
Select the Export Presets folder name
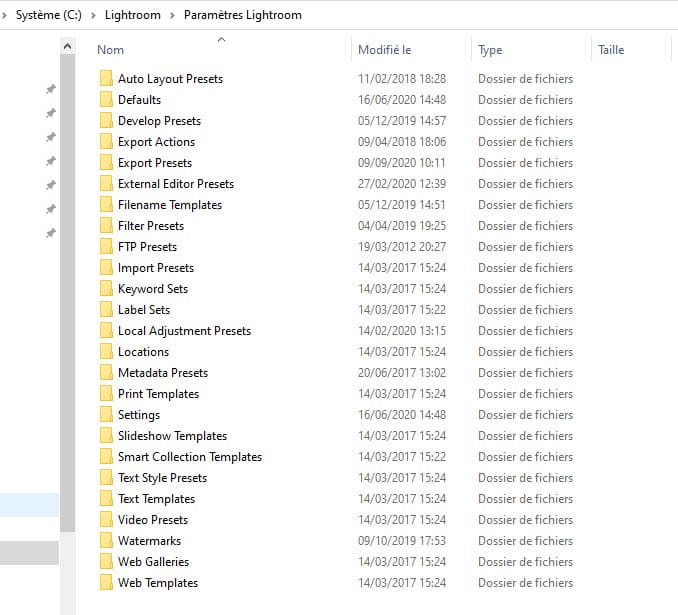(x=155, y=163)
